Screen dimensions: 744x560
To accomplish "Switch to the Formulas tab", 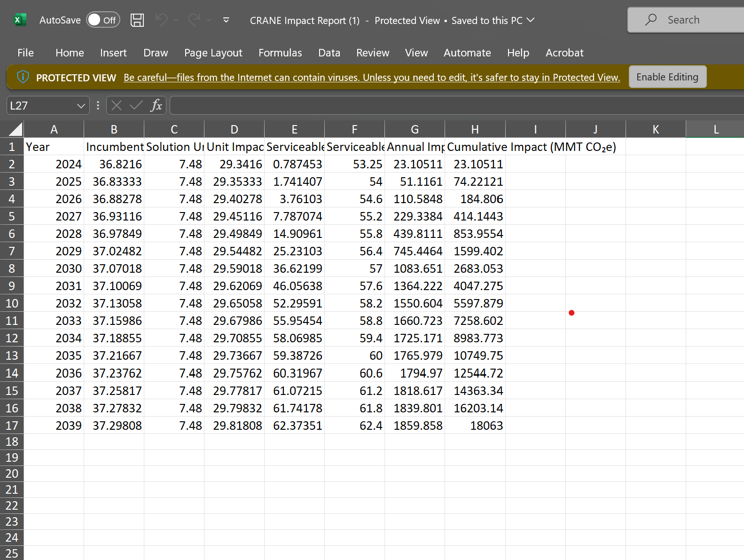I will click(280, 53).
